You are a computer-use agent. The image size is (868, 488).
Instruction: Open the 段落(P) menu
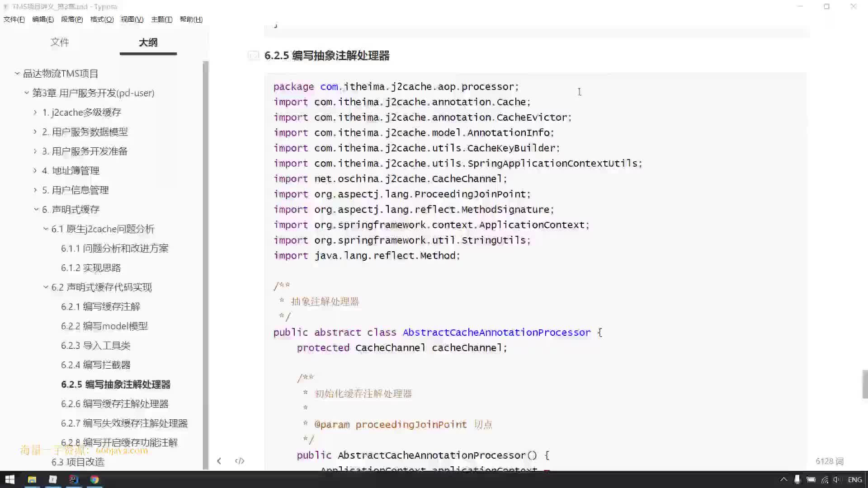click(72, 19)
